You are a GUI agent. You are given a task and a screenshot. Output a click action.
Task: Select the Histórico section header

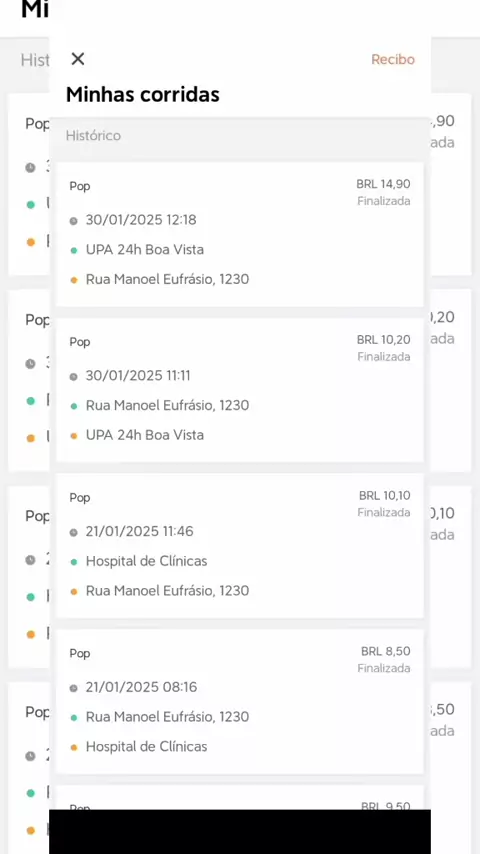coord(93,136)
